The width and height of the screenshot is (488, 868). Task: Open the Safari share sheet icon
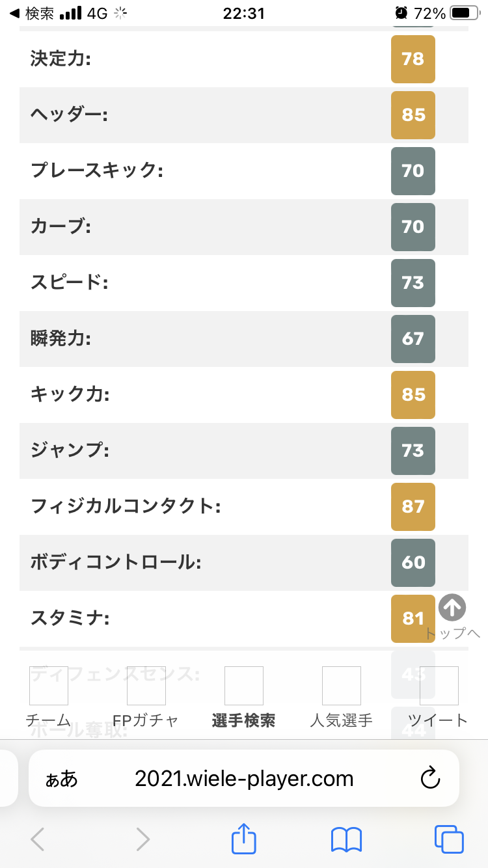pos(244,839)
